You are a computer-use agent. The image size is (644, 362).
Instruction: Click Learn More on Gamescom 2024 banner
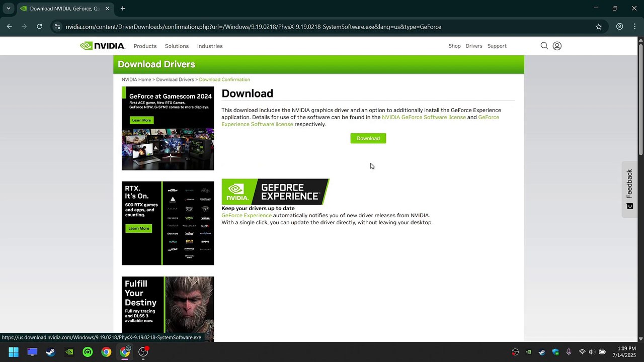pyautogui.click(x=141, y=120)
